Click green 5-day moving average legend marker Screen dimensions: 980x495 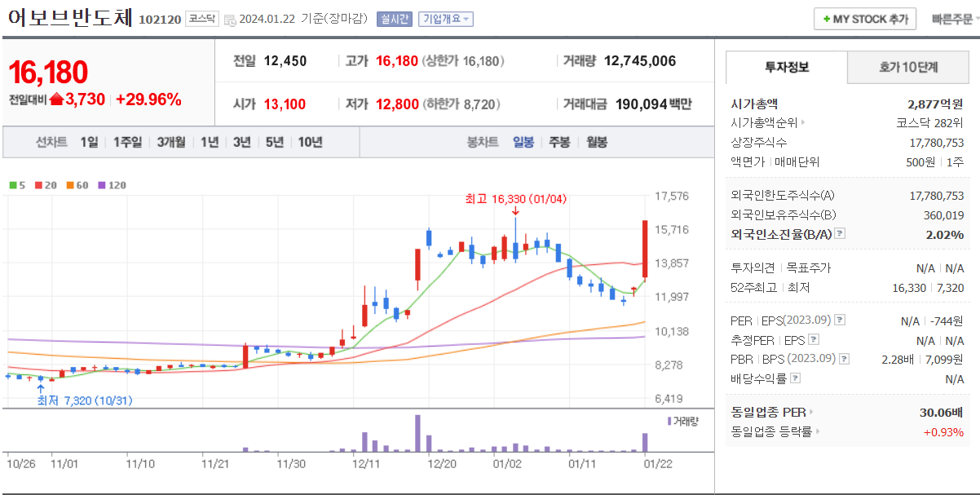pyautogui.click(x=12, y=185)
